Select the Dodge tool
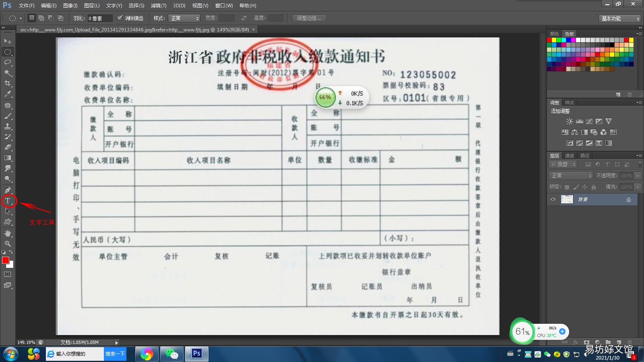The image size is (644, 362). click(8, 179)
